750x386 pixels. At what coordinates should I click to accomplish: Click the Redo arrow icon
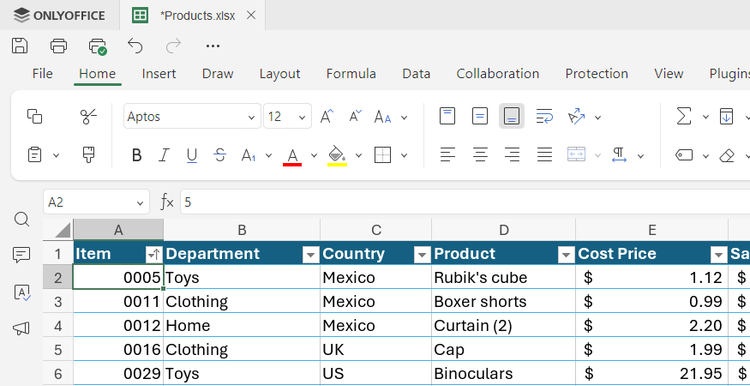tap(173, 46)
